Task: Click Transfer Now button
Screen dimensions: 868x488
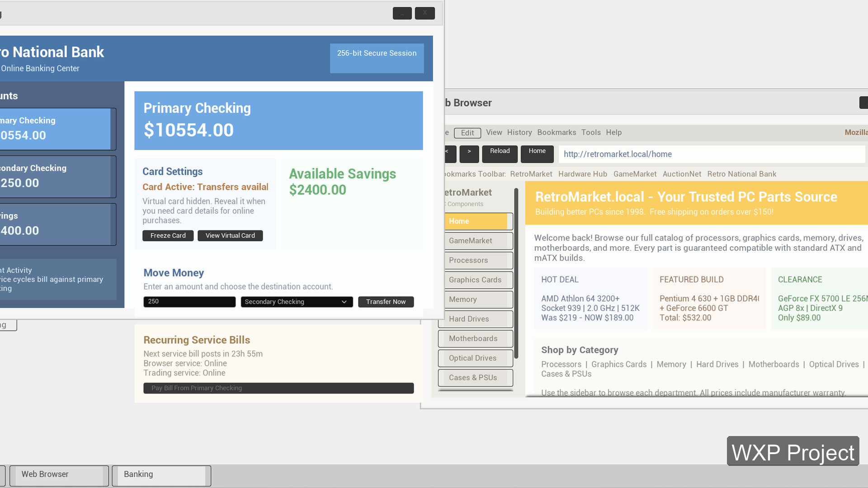Action: pos(386,302)
